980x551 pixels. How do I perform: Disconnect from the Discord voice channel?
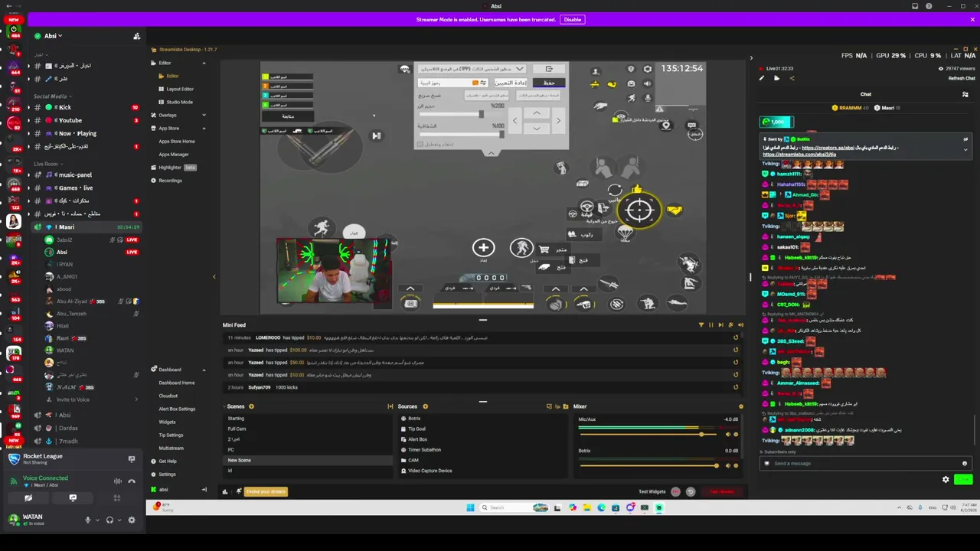click(132, 481)
